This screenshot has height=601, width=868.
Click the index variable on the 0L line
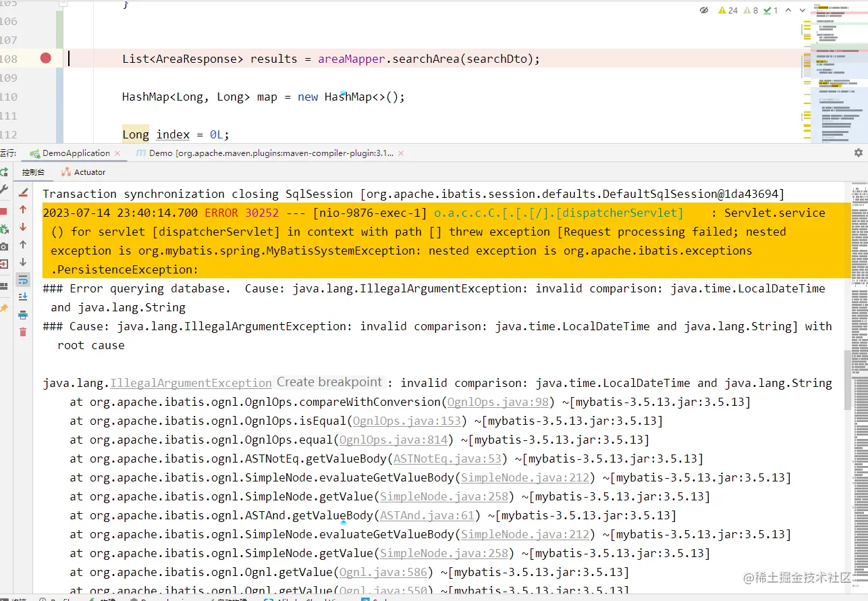click(x=173, y=134)
